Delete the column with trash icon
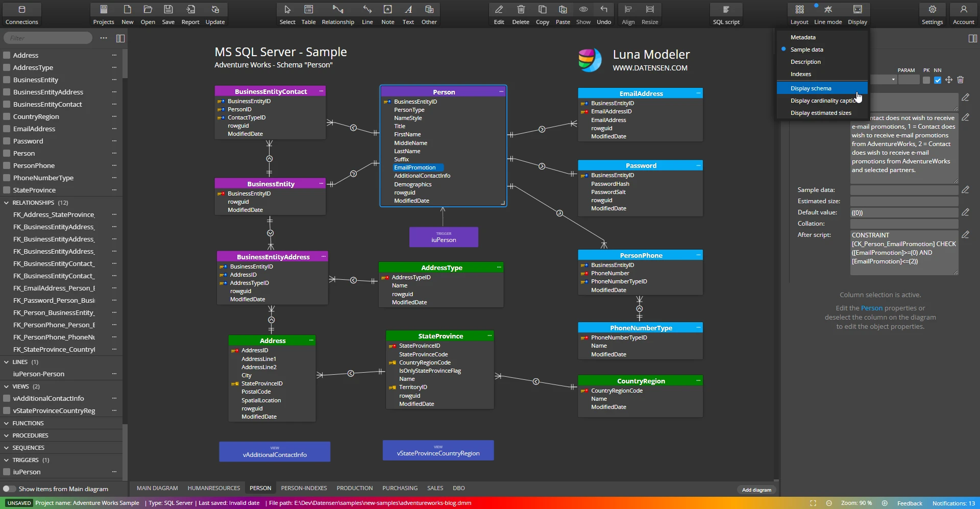This screenshot has height=509, width=980. point(961,80)
